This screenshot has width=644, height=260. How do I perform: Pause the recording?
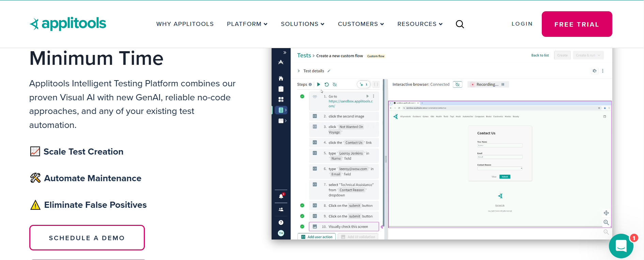point(503,84)
